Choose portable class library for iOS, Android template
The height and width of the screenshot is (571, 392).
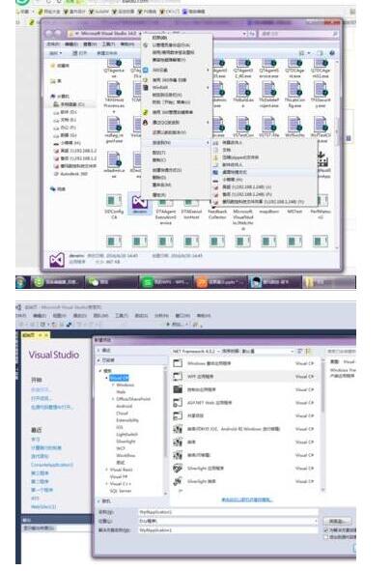coord(244,429)
